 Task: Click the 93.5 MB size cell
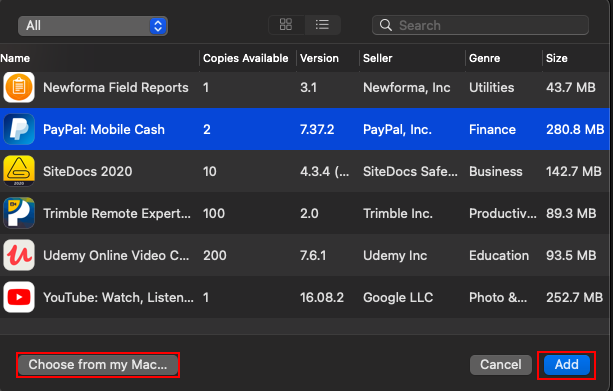click(x=571, y=255)
